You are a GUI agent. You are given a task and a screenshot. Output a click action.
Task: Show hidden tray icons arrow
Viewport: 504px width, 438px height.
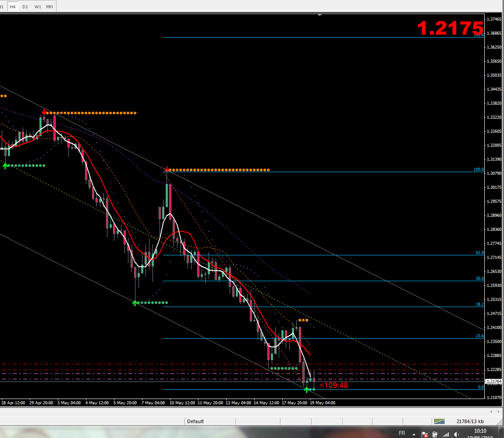point(414,434)
